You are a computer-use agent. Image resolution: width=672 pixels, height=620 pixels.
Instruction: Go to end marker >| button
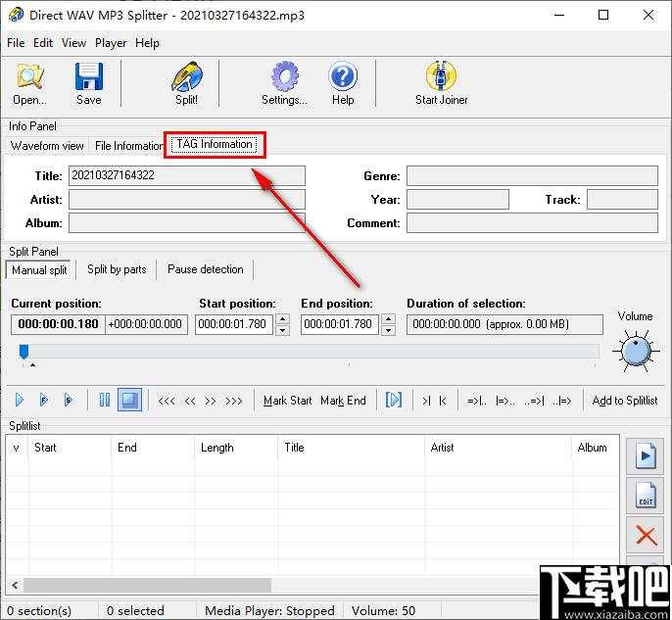[x=426, y=401]
